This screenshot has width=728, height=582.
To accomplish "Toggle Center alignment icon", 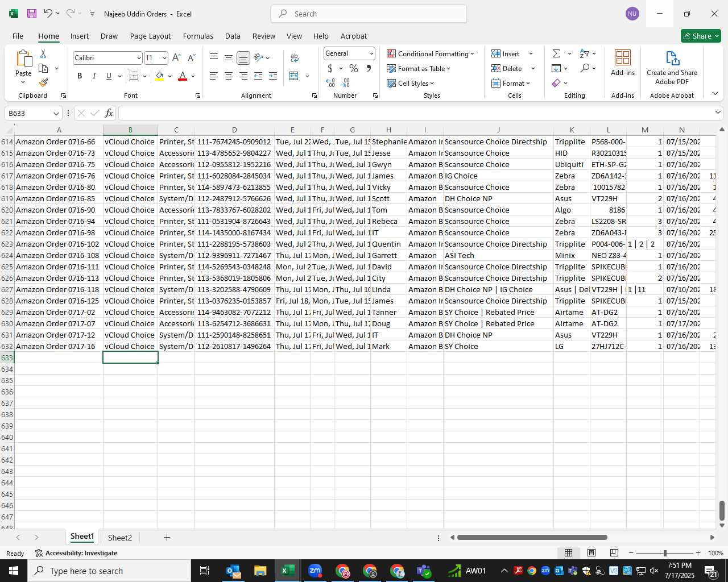I will point(228,76).
